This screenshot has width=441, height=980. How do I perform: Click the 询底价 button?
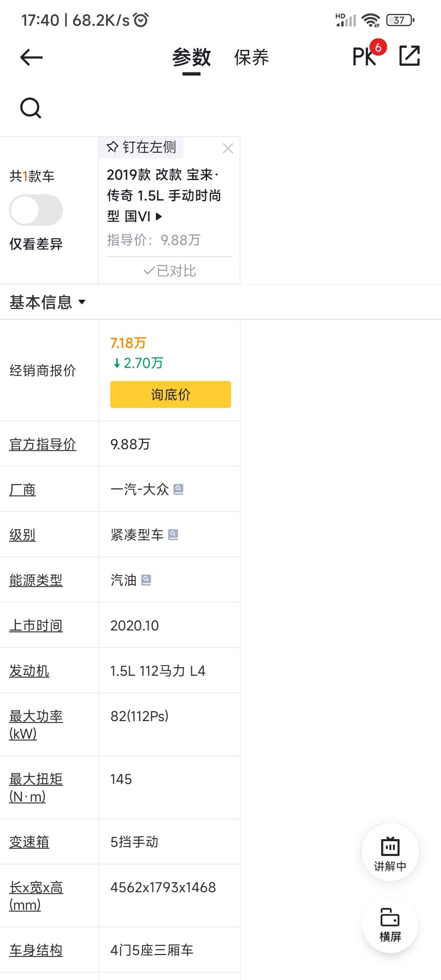click(x=171, y=394)
